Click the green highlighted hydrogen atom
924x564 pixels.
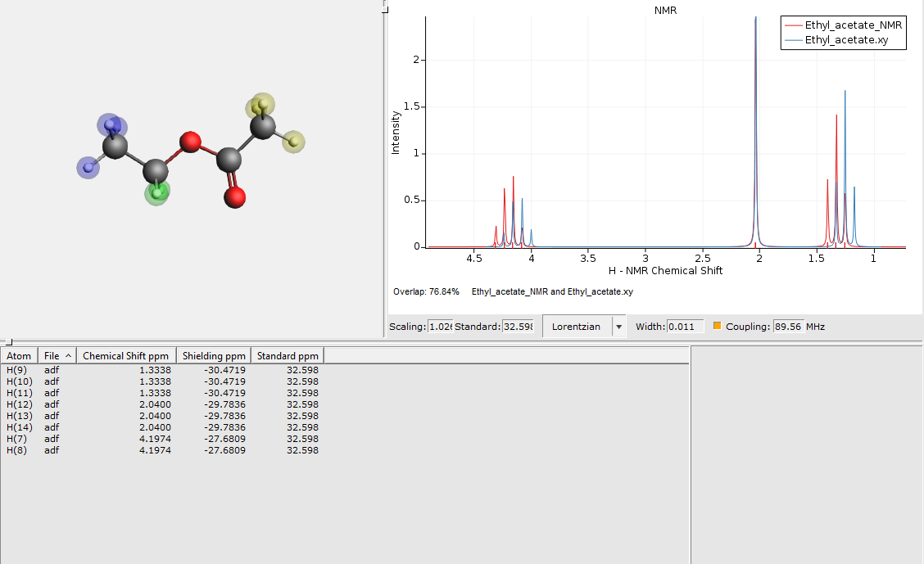(x=157, y=192)
